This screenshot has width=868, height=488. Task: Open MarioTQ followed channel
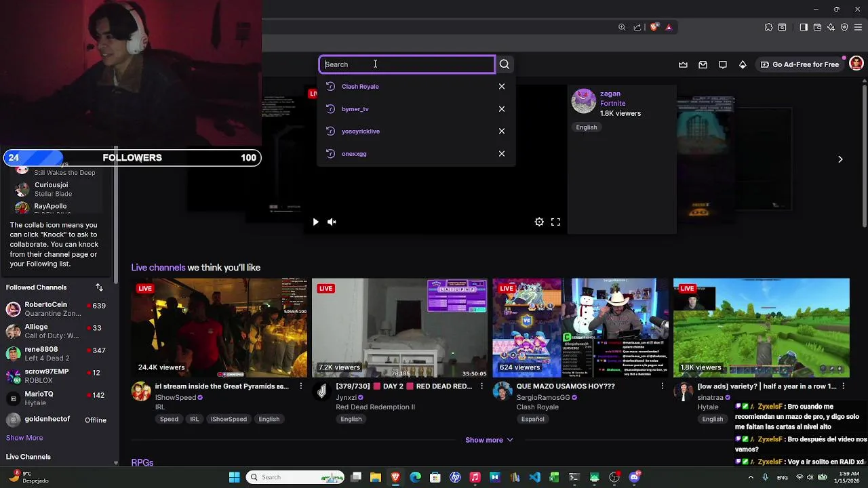point(58,399)
